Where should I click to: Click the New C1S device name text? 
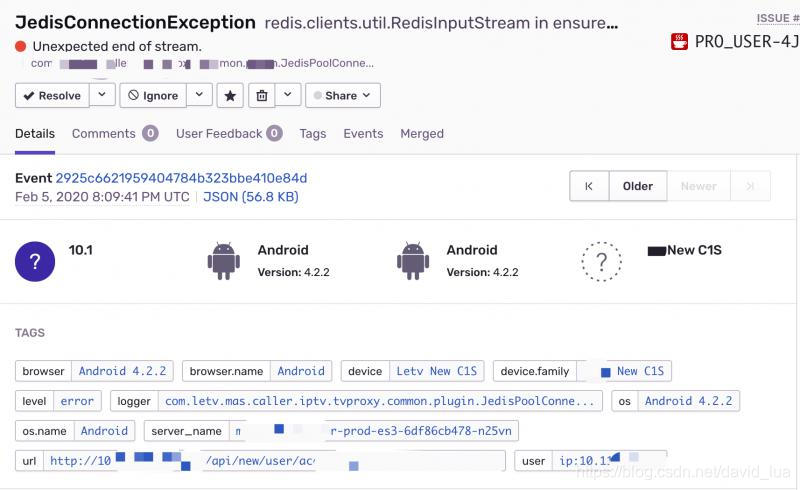(694, 250)
